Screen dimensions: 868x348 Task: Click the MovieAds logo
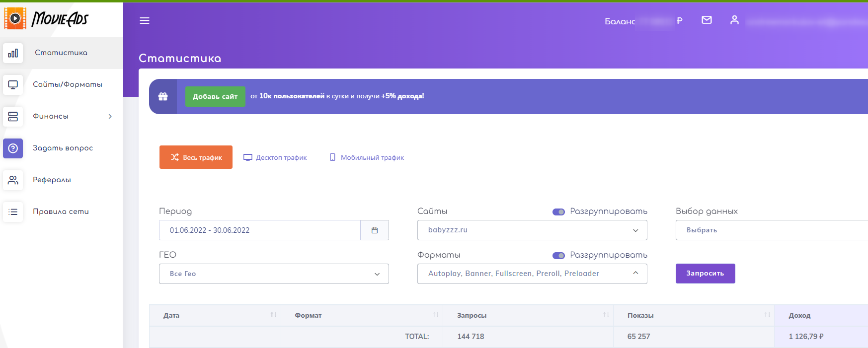[46, 19]
